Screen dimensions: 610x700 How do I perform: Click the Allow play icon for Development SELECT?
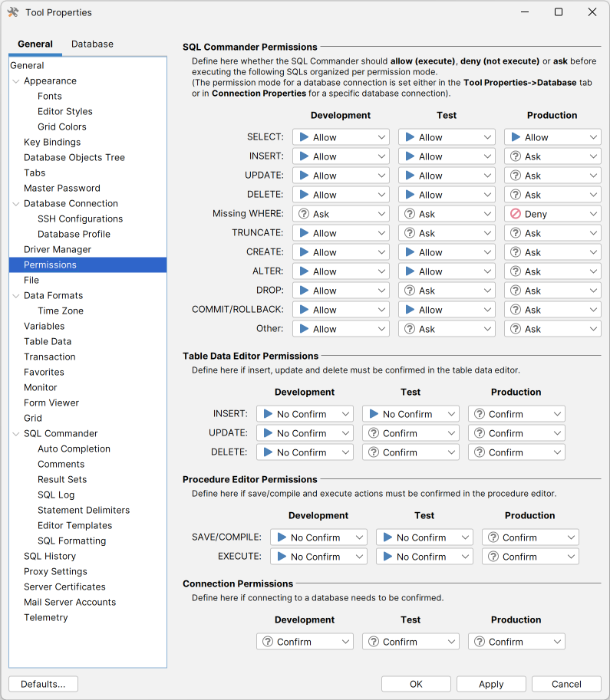coord(304,137)
